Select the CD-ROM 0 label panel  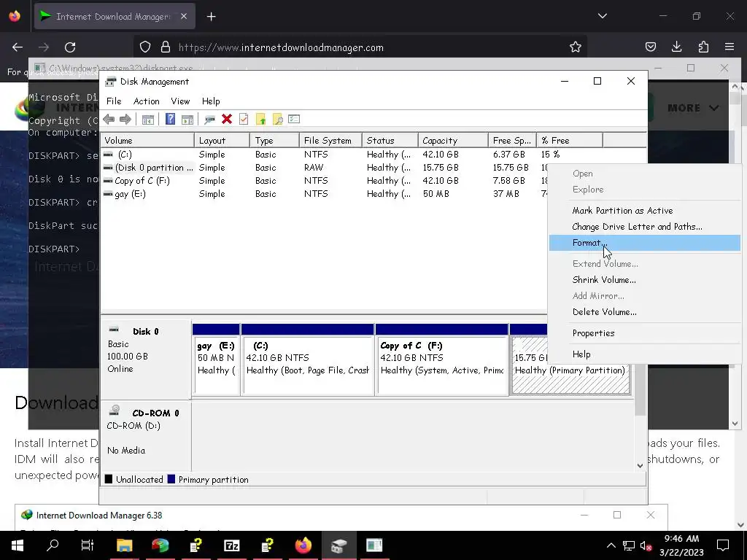click(x=146, y=437)
